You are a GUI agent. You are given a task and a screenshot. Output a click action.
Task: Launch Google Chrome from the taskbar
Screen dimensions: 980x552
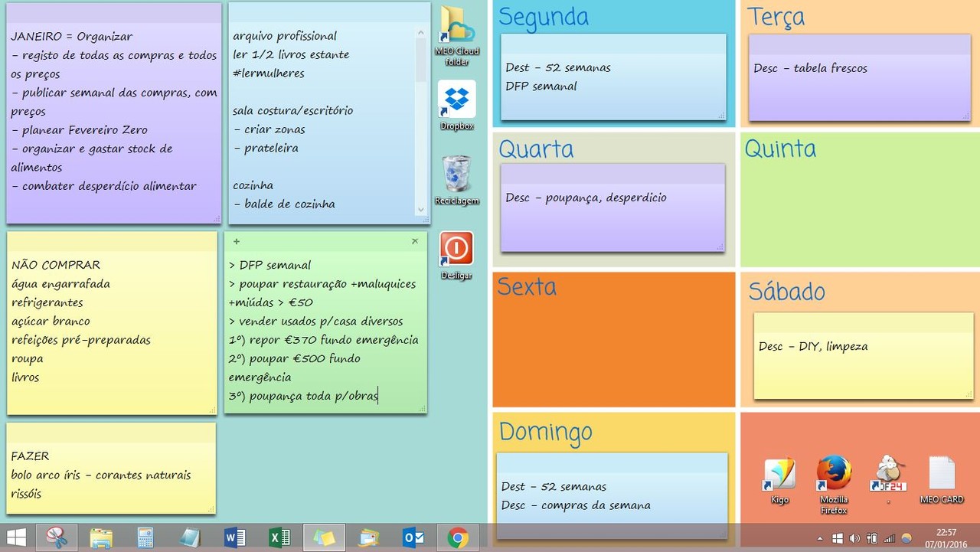point(458,536)
